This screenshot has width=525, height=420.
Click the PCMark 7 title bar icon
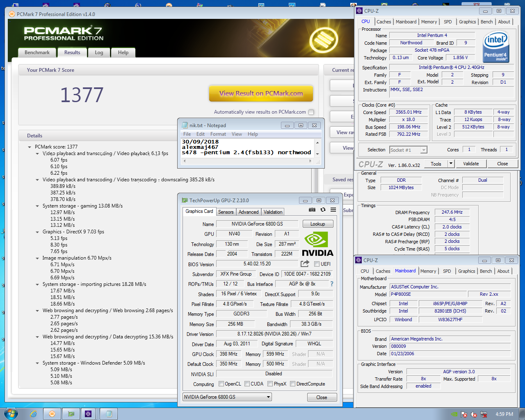click(x=12, y=14)
